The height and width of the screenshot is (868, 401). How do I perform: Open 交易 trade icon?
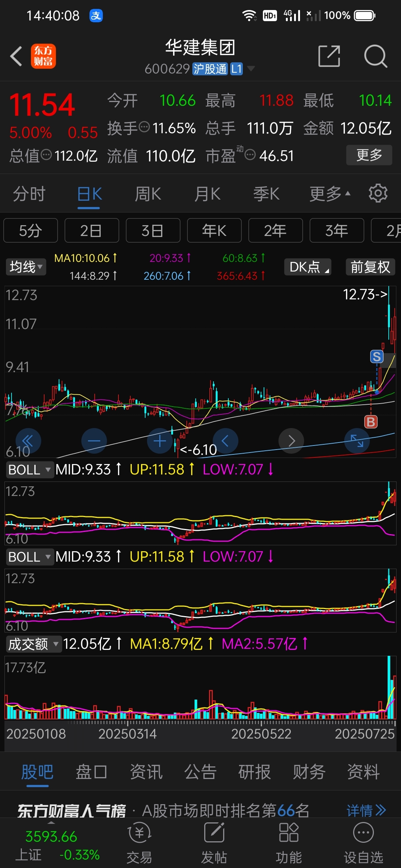coord(139,844)
